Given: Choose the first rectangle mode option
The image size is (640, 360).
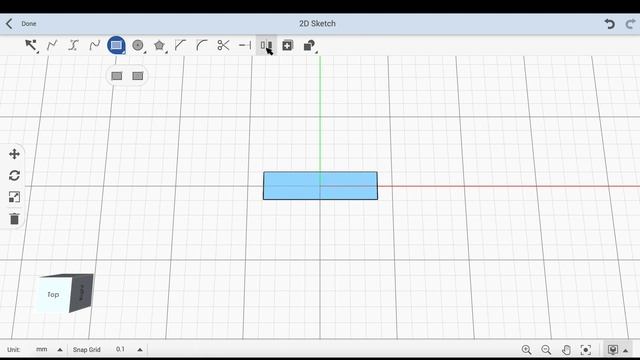Looking at the screenshot, I should [x=117, y=76].
